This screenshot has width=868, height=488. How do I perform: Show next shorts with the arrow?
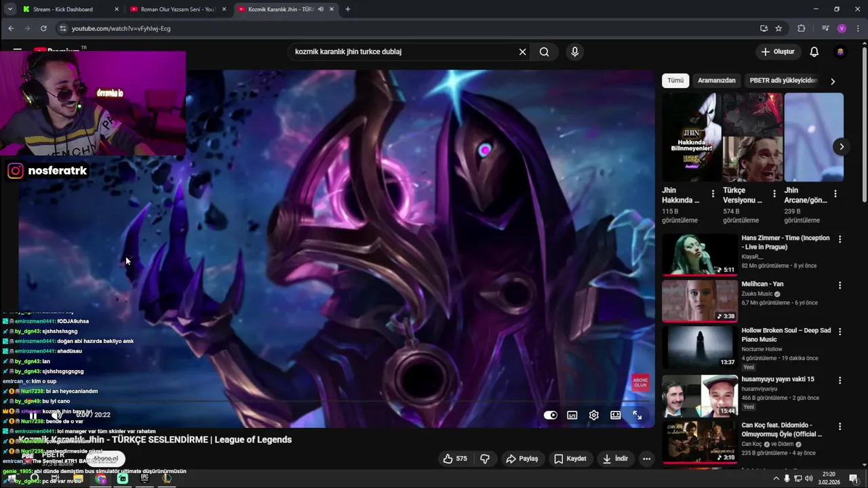click(x=842, y=146)
